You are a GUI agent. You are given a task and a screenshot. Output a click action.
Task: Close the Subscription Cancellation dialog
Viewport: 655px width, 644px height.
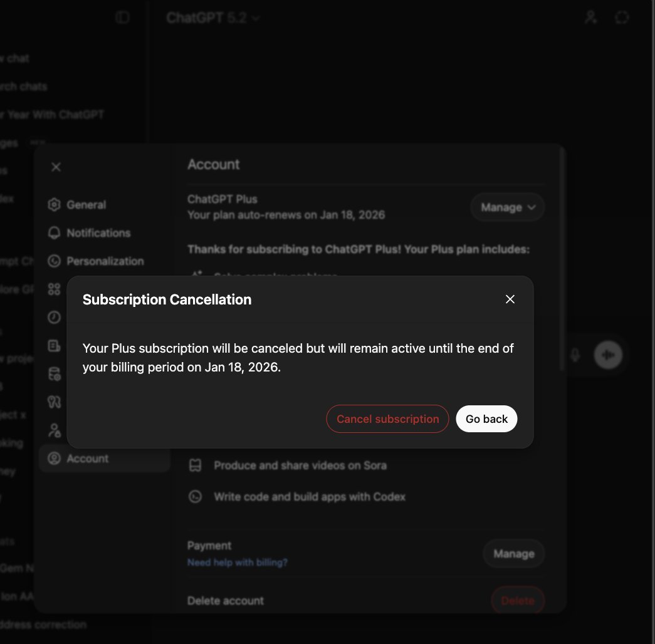[x=510, y=299]
